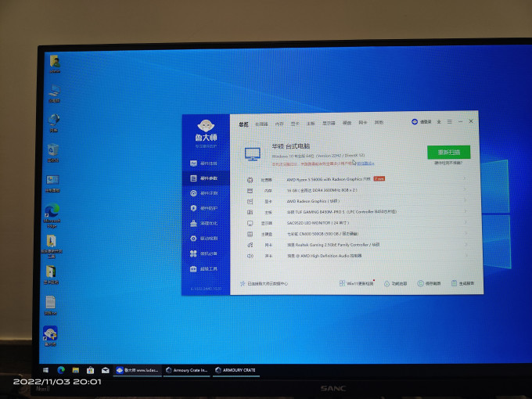
Task: Open Microsoft Store from the taskbar
Action: pyautogui.click(x=90, y=370)
